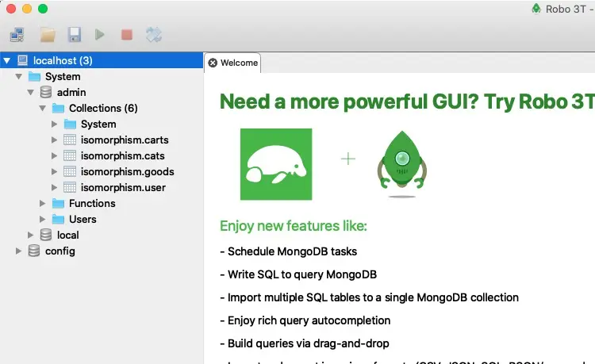
Task: Expand the isomorphism.user collection arrow
Action: coord(54,188)
